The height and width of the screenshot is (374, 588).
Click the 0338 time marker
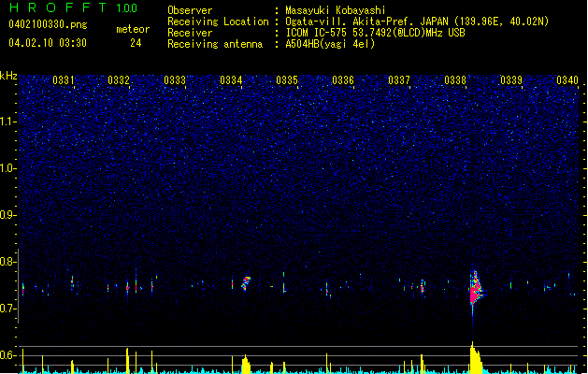(x=455, y=80)
